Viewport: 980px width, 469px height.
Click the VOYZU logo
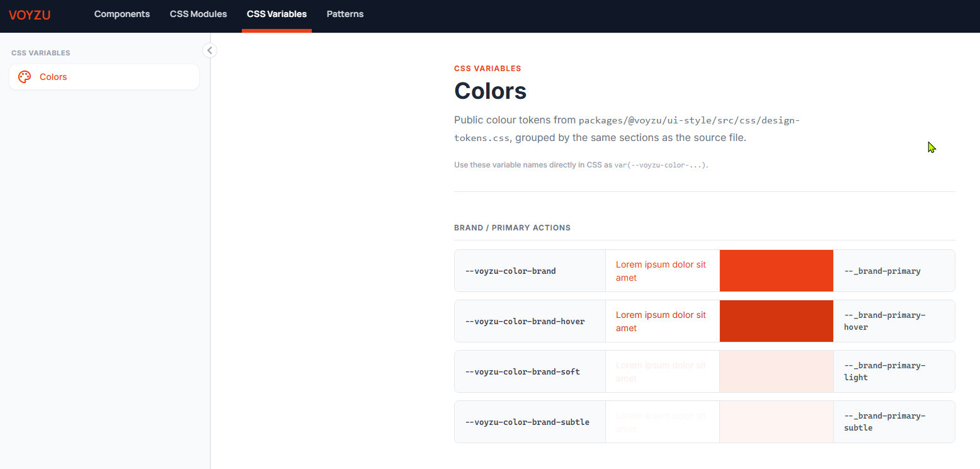point(30,14)
